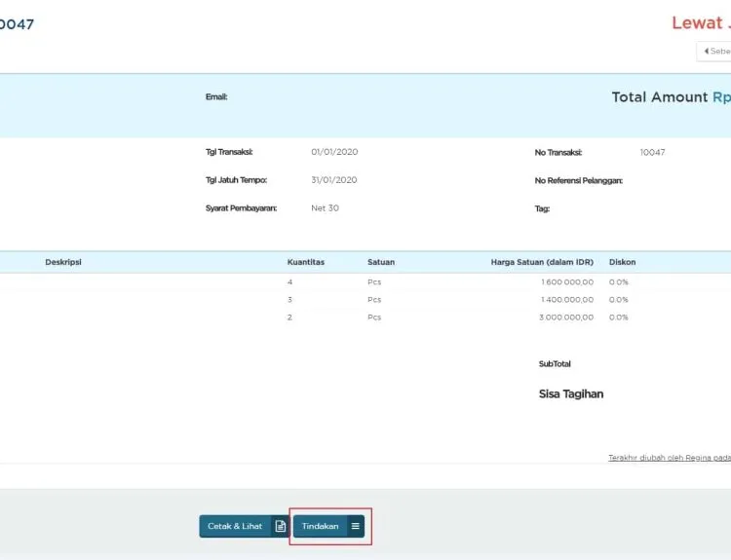This screenshot has width=731, height=560.
Task: Select the Harga Satuan (dalam IDR) header
Action: [x=542, y=262]
